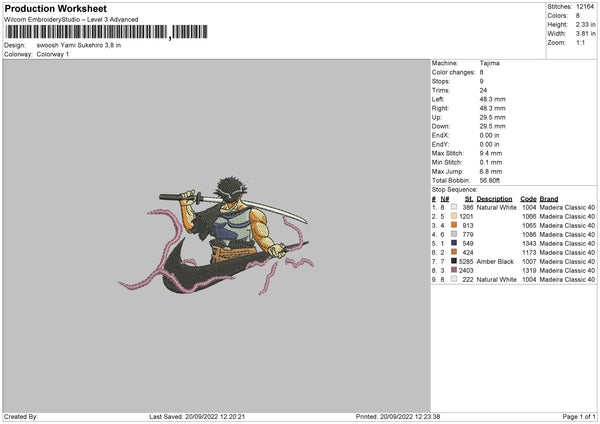This screenshot has height=424, width=600.
Task: Pick the pink swatch coded 1319
Action: click(454, 270)
